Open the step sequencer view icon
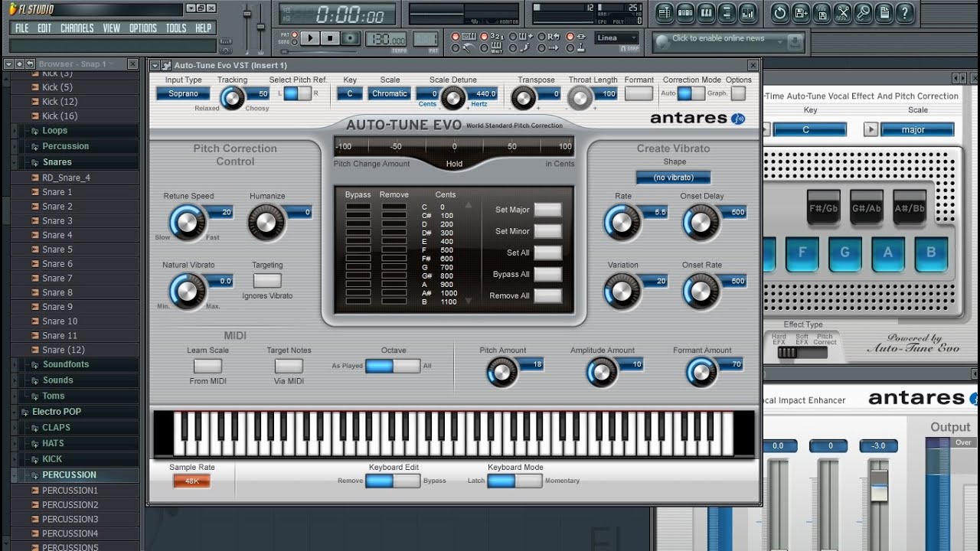980x551 pixels. tap(685, 12)
